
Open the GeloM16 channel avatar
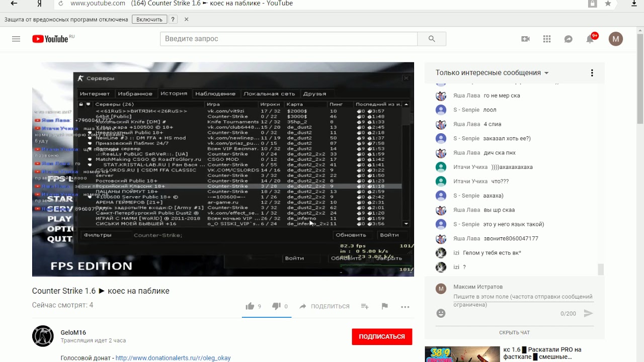[x=43, y=336]
